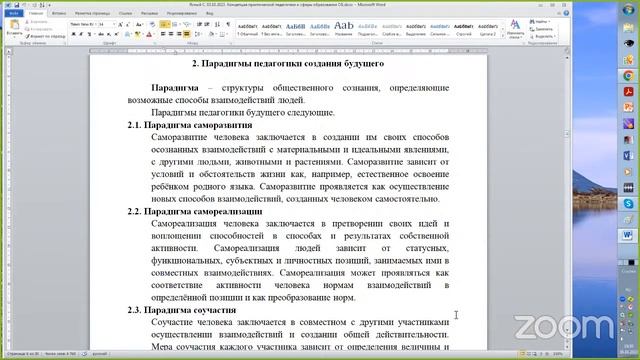640x360 pixels.
Task: Click the Cut (Вырезать) button
Action: click(x=37, y=22)
